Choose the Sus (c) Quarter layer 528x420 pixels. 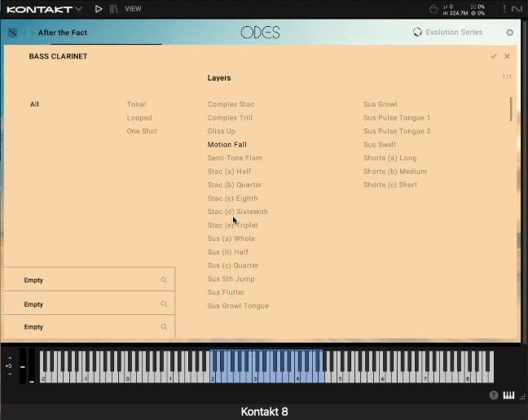point(233,265)
